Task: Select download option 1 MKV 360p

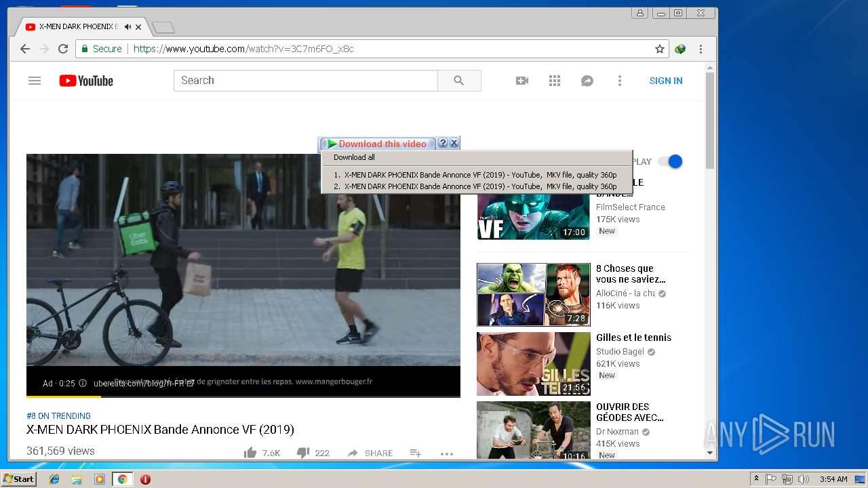Action: (475, 175)
